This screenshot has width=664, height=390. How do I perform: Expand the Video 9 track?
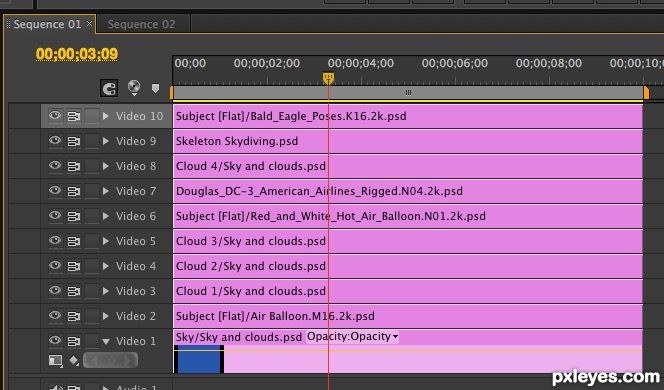point(106,141)
